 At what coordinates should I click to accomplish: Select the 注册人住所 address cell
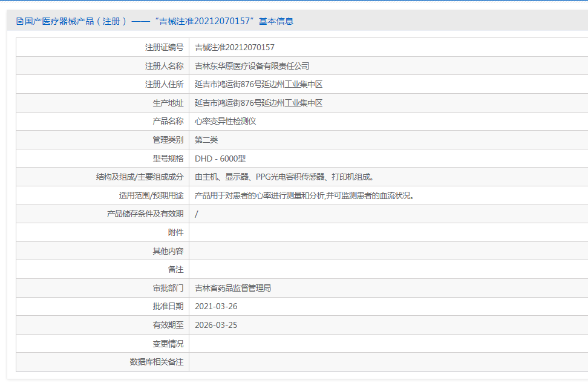260,83
